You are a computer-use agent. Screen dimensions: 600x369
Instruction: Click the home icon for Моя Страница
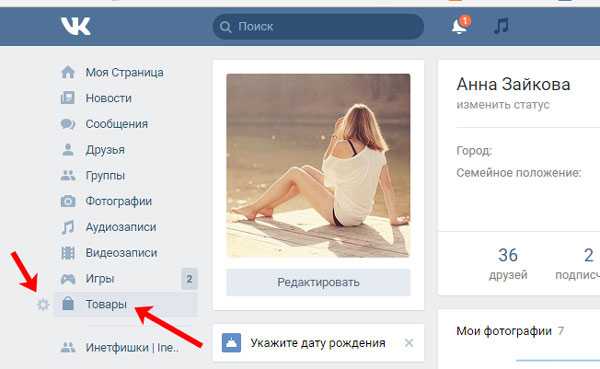[68, 72]
